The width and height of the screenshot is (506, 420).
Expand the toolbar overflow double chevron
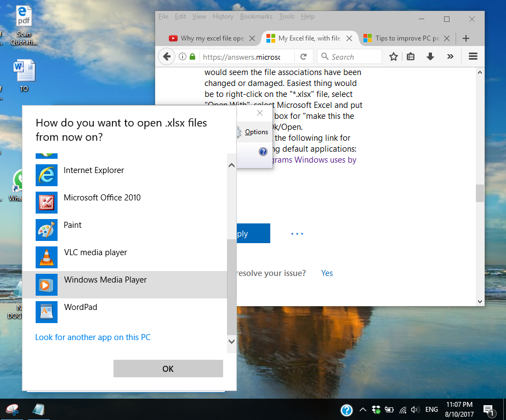pos(450,57)
